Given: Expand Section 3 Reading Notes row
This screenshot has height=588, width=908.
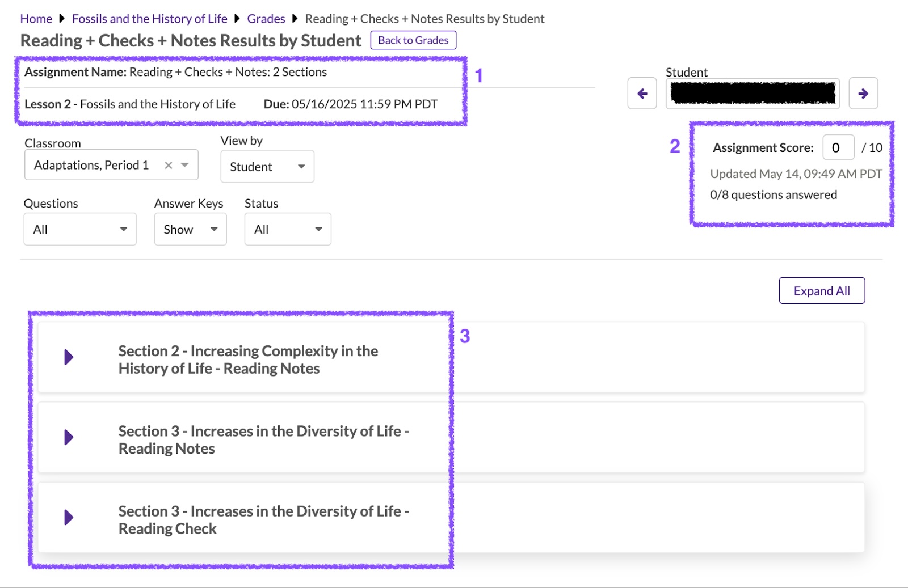Looking at the screenshot, I should coord(69,437).
